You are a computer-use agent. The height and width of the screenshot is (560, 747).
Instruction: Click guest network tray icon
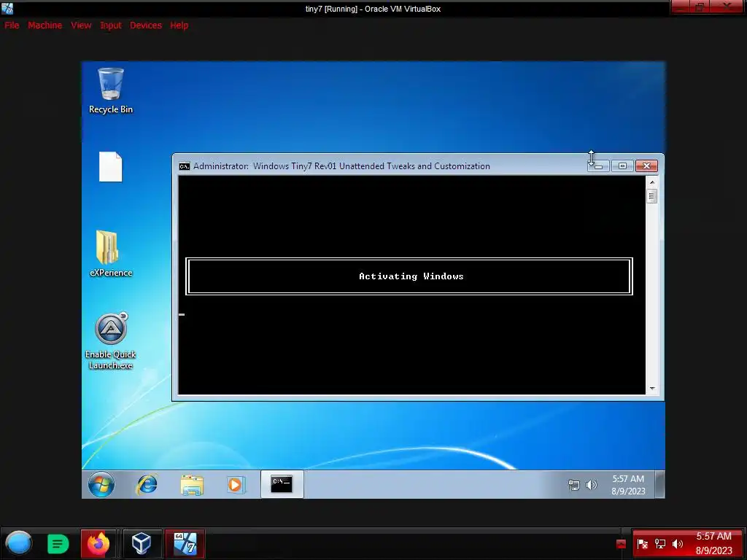pos(574,485)
